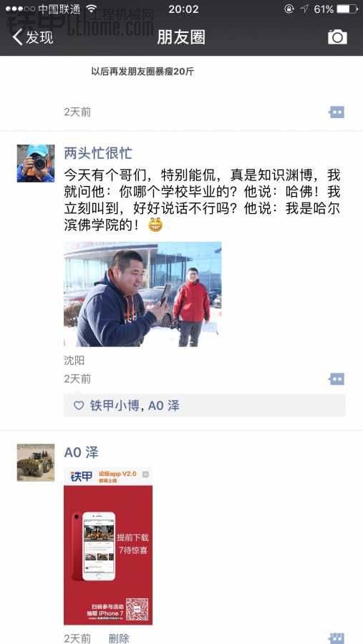The image size is (363, 644).
Task: Tap the heart icon in the likes bar
Action: tap(79, 406)
